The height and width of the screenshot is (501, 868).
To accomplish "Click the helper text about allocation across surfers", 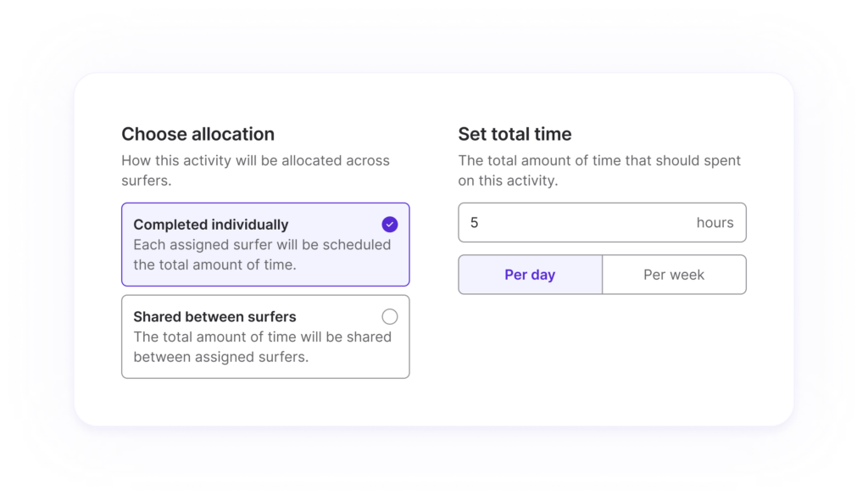I will pos(256,170).
